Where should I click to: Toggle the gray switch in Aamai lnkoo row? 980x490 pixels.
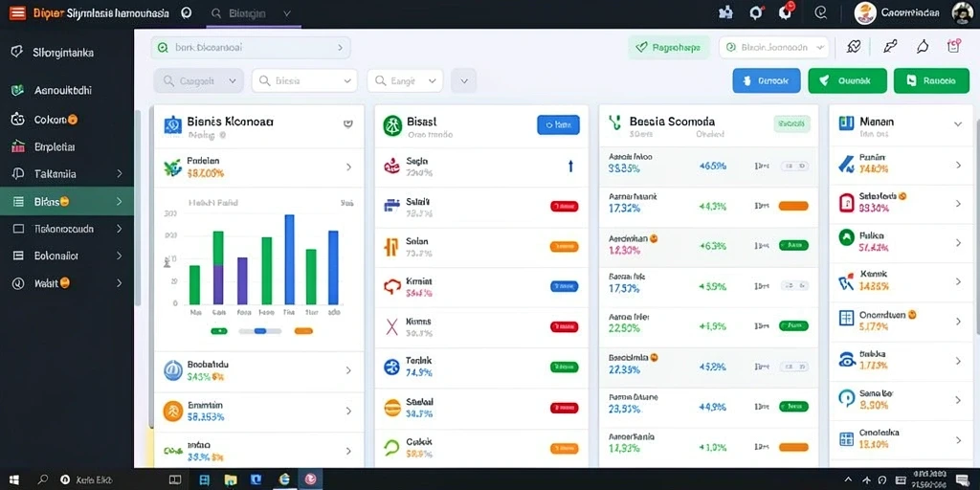(794, 167)
